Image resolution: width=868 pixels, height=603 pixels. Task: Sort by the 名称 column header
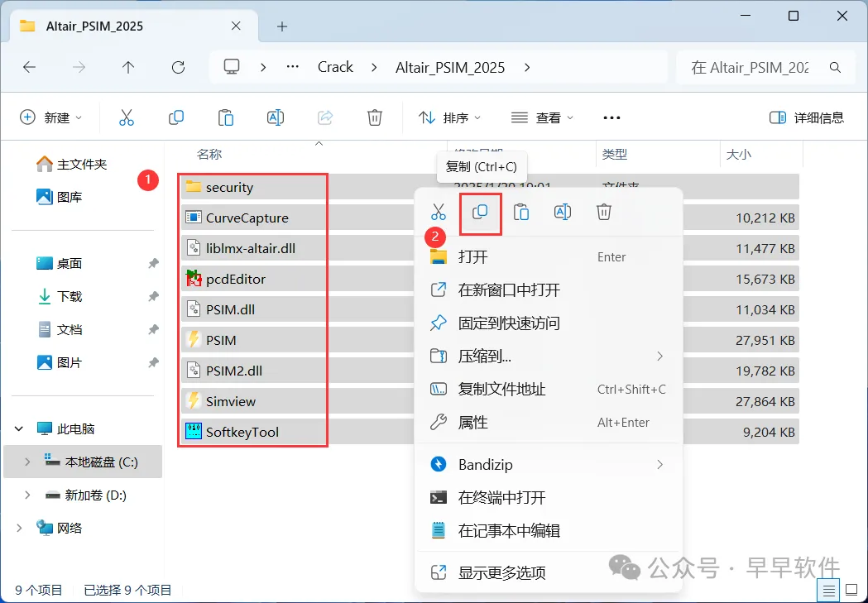click(209, 155)
